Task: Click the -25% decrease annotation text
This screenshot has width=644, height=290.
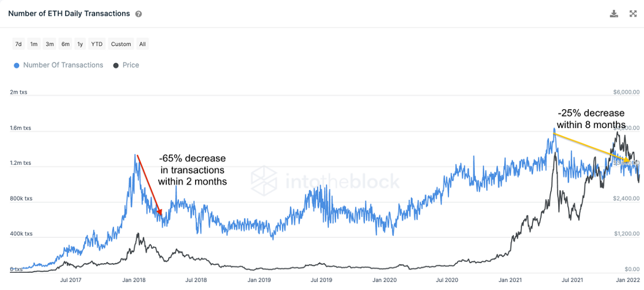Action: pyautogui.click(x=591, y=119)
